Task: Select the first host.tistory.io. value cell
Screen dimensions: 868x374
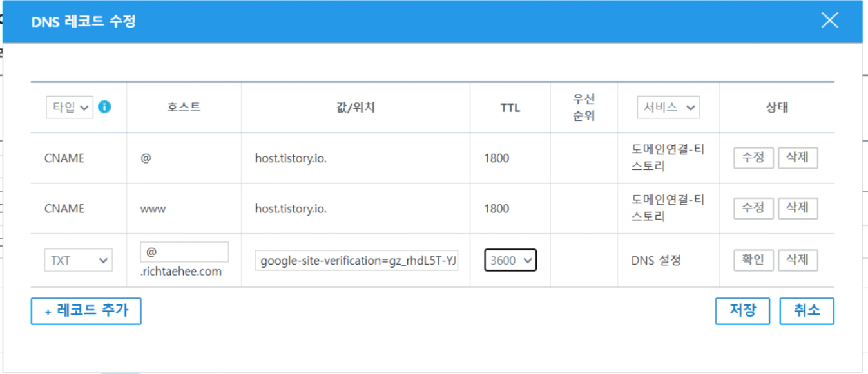Action: pyautogui.click(x=291, y=158)
